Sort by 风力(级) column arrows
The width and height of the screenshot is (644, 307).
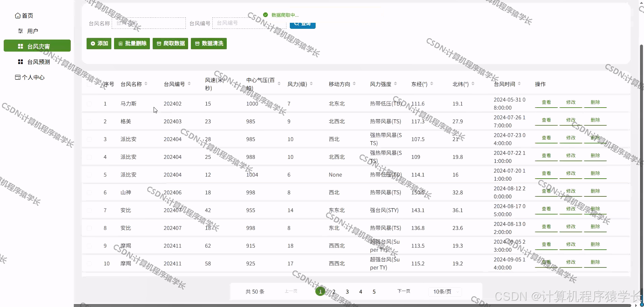coord(311,84)
